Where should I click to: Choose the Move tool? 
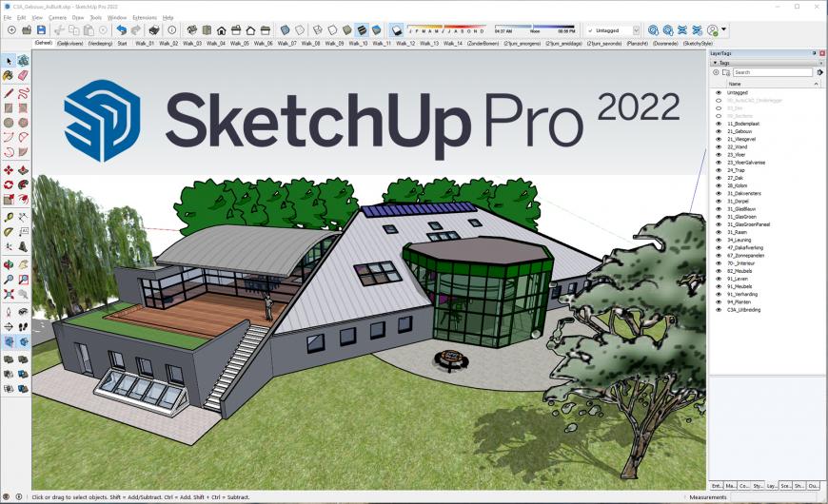pyautogui.click(x=9, y=170)
